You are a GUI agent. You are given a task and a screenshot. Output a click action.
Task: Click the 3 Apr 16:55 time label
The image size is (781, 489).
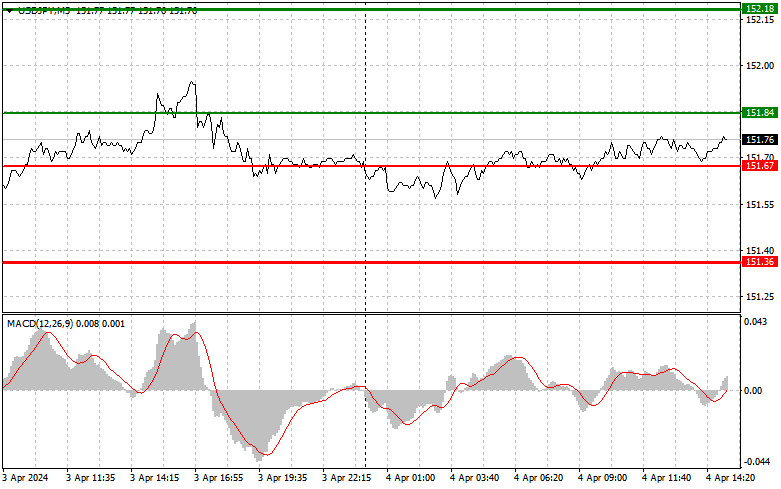219,478
